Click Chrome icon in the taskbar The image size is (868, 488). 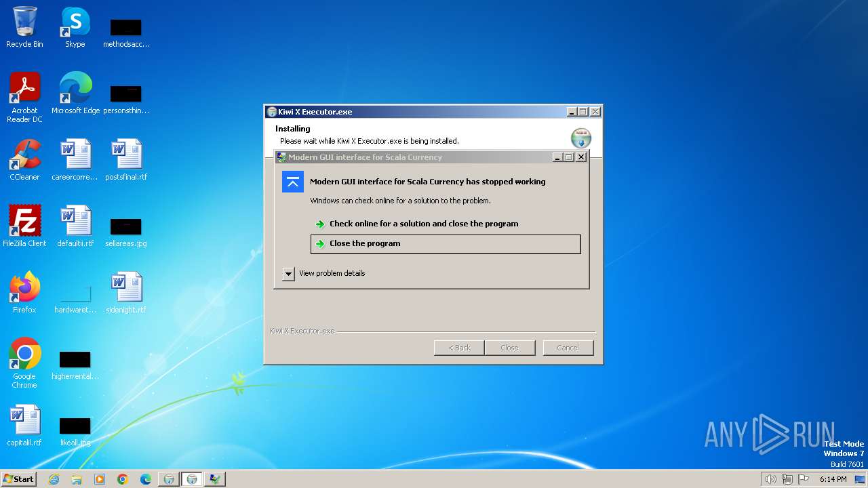coord(123,479)
